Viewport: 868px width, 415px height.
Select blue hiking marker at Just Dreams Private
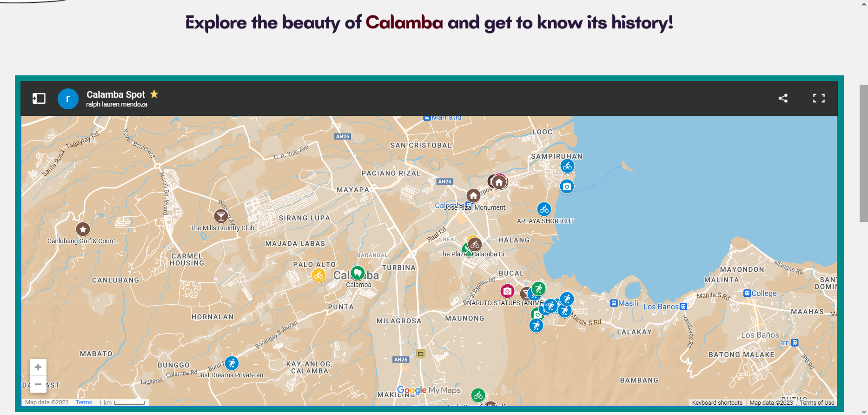click(232, 363)
